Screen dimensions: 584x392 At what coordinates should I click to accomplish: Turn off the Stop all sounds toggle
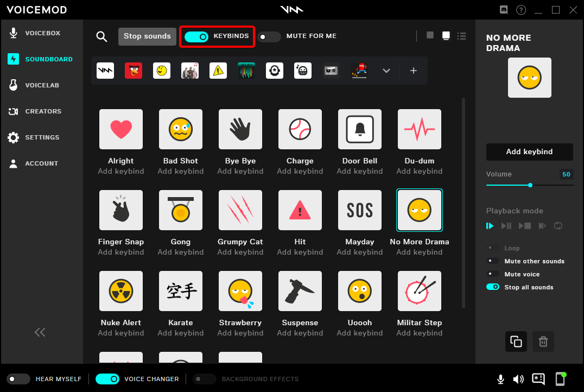click(x=493, y=287)
